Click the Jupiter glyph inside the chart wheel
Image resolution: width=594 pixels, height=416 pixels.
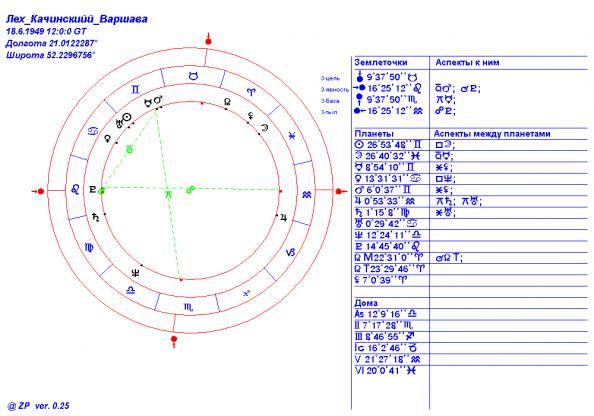coord(283,218)
